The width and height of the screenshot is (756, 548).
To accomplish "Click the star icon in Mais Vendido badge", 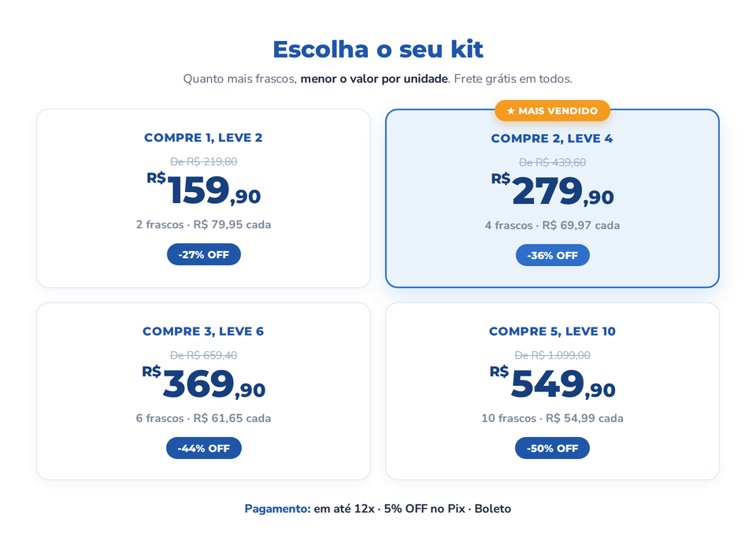I will pos(510,111).
